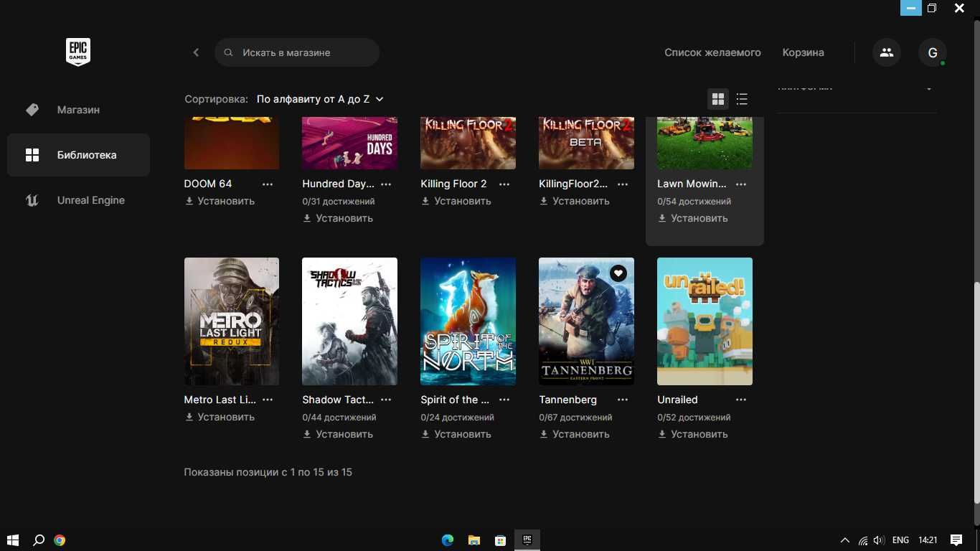
Task: Toggle the favorite heart on Tannenberg cover
Action: [618, 273]
